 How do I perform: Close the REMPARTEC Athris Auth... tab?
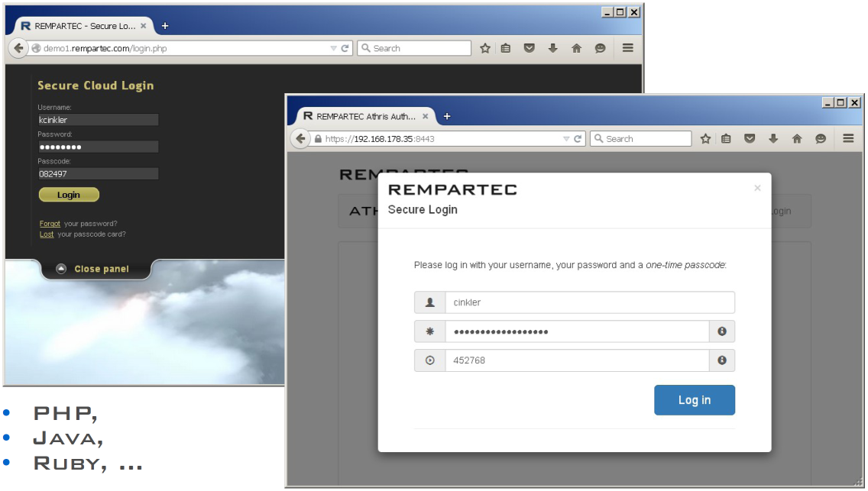click(x=425, y=116)
